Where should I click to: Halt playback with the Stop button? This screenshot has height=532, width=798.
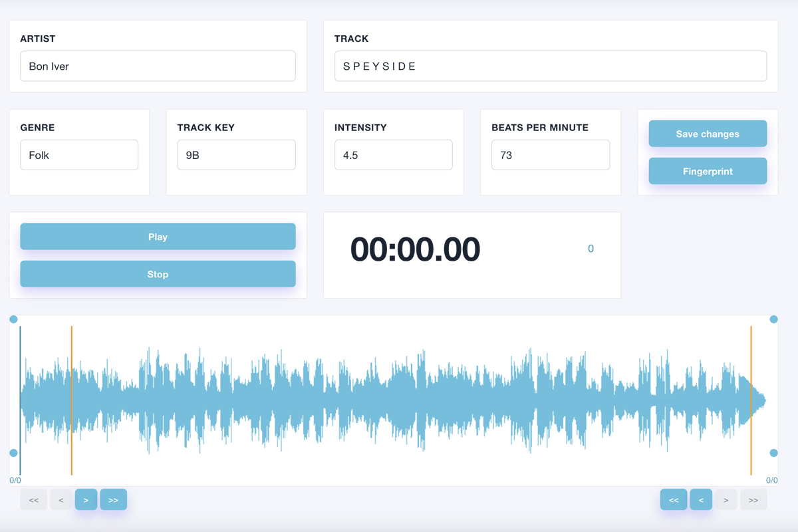click(x=158, y=274)
